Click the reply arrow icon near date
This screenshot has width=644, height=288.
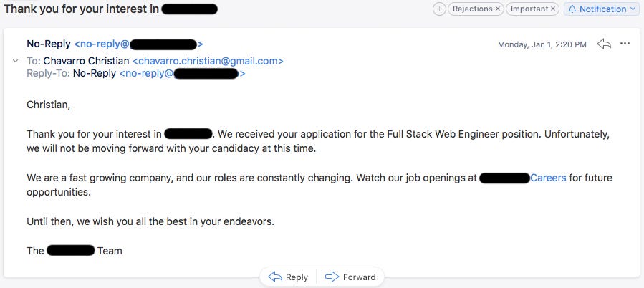pyautogui.click(x=604, y=44)
